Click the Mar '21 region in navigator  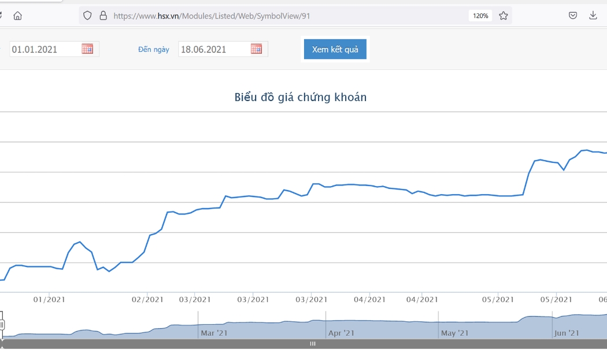coord(214,333)
